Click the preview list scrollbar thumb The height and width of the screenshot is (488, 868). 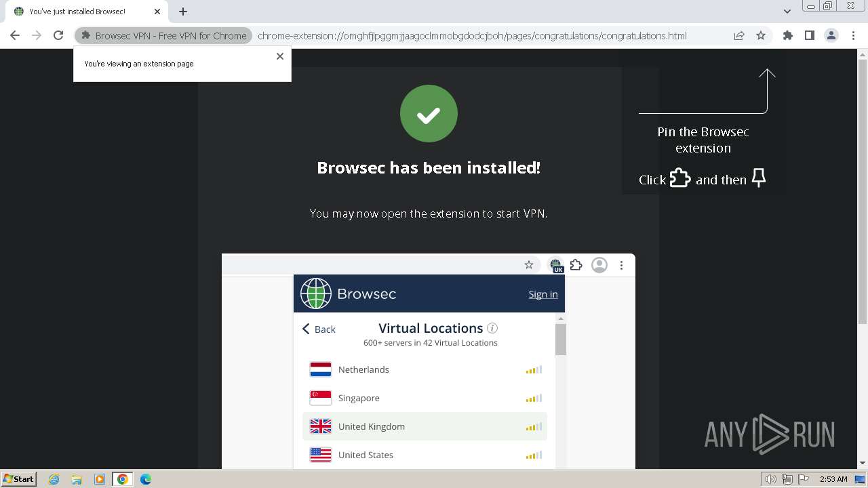click(x=560, y=340)
